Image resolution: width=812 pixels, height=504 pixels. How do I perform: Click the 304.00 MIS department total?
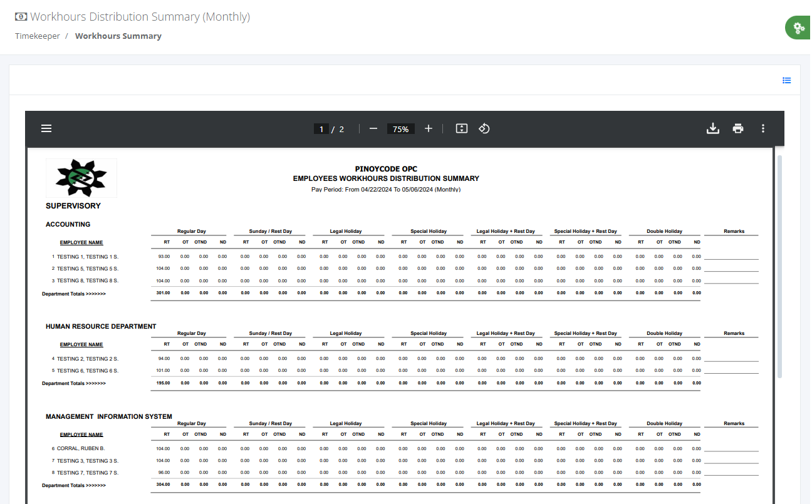click(x=163, y=485)
